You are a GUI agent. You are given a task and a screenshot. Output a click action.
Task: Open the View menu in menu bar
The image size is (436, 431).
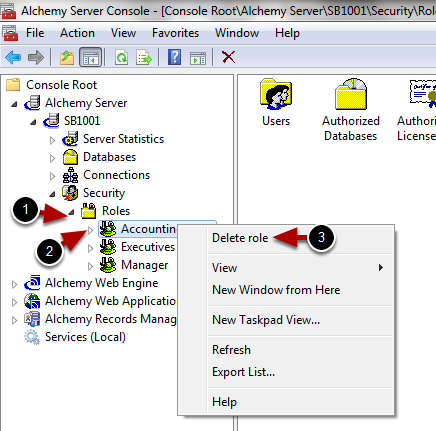pyautogui.click(x=123, y=33)
